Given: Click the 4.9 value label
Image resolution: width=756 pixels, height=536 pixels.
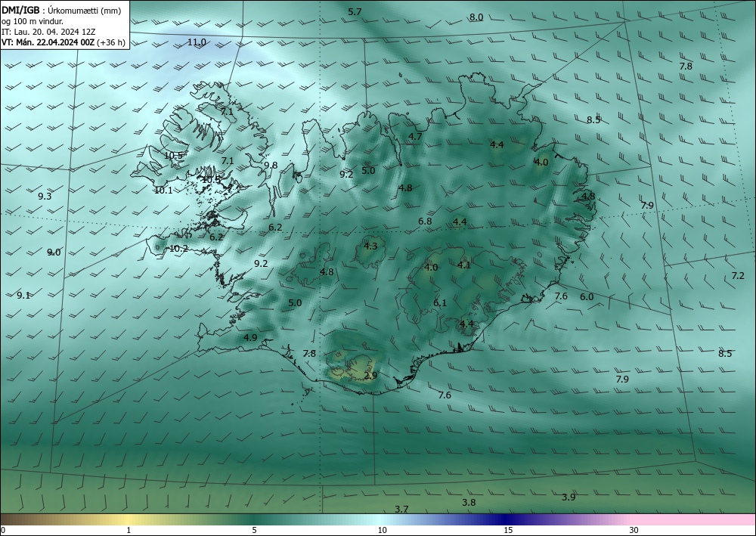Looking at the screenshot, I should click(250, 337).
